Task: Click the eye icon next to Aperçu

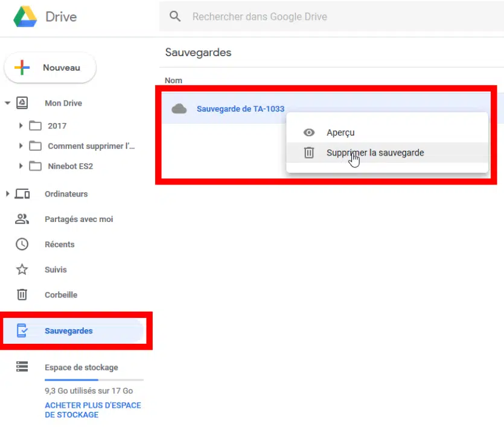Action: [309, 132]
